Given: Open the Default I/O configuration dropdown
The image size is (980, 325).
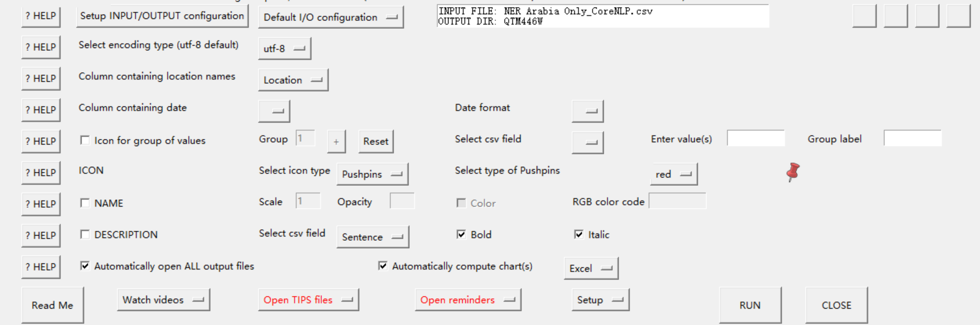Looking at the screenshot, I should tap(331, 17).
